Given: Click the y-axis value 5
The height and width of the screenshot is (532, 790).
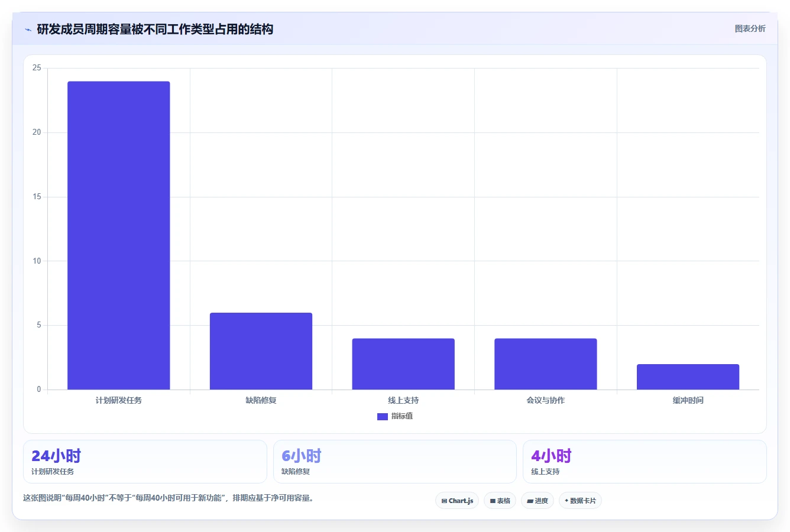Looking at the screenshot, I should pos(39,325).
